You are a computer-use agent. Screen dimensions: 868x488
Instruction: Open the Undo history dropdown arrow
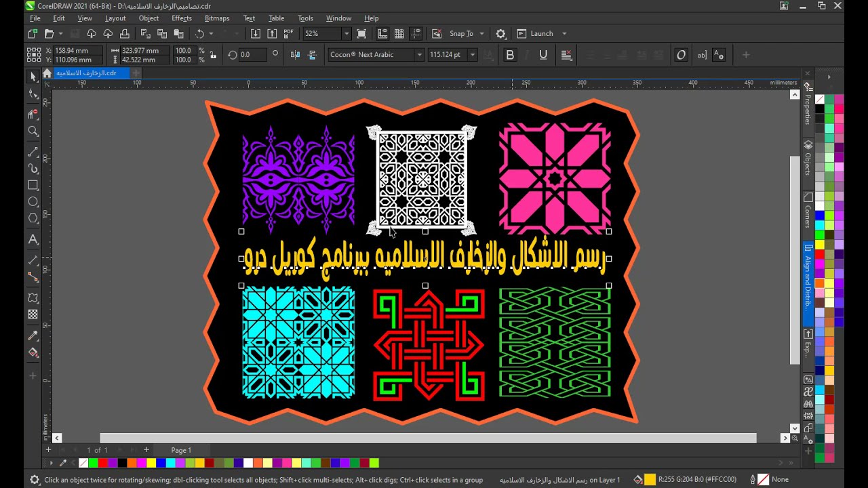pos(211,33)
